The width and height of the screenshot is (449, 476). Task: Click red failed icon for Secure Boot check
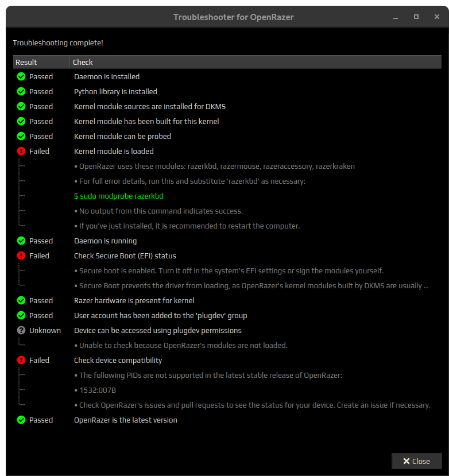21,256
